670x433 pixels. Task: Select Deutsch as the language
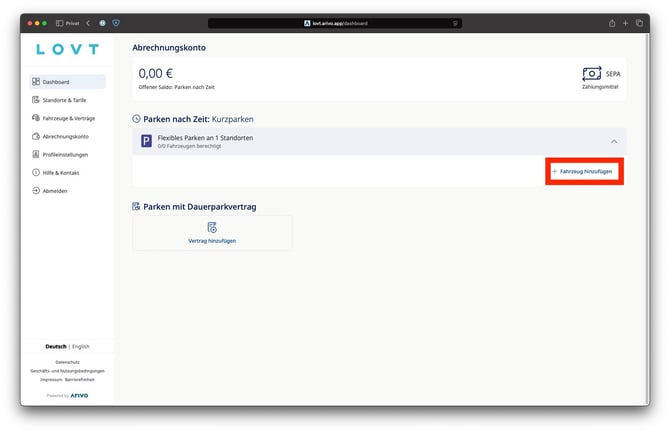(56, 346)
